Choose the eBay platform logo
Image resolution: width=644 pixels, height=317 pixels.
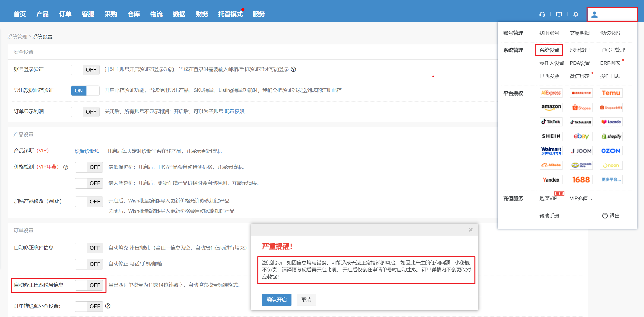[x=581, y=136]
